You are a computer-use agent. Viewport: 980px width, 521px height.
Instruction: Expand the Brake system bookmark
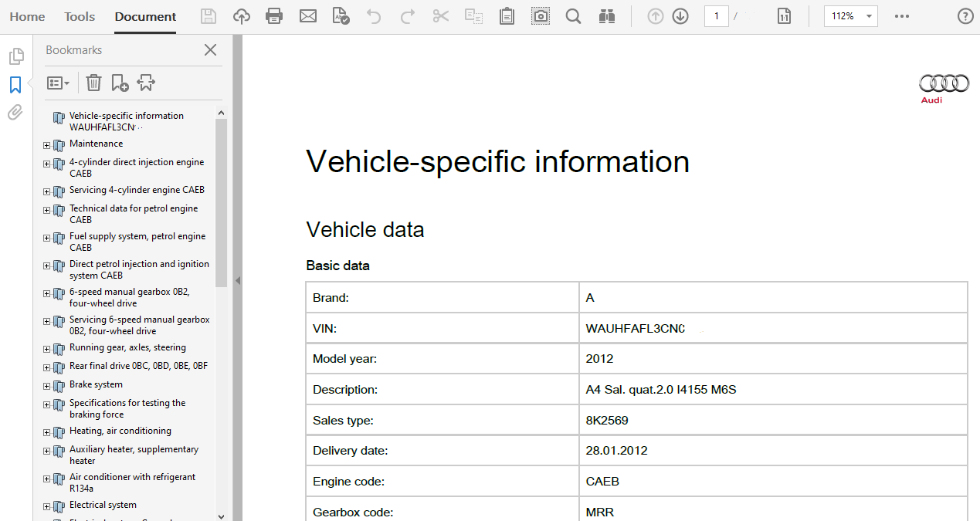(x=47, y=386)
